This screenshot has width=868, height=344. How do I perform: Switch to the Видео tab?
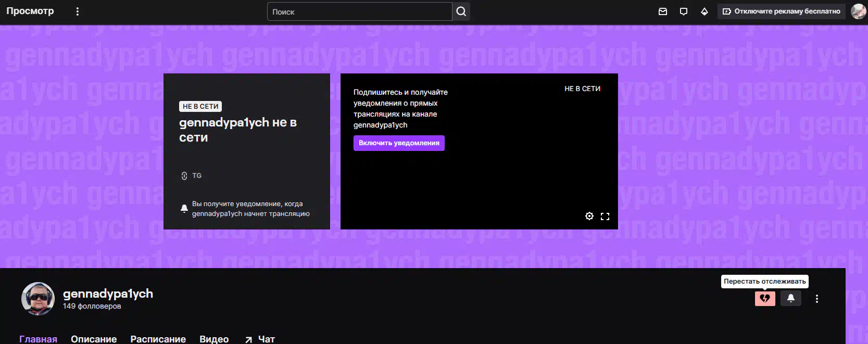(214, 339)
